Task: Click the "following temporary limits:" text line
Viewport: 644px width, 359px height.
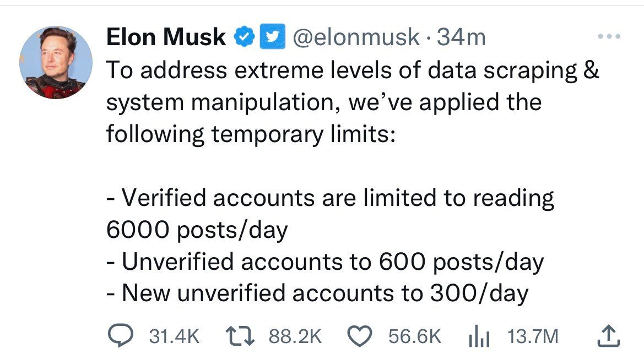Action: coord(250,134)
